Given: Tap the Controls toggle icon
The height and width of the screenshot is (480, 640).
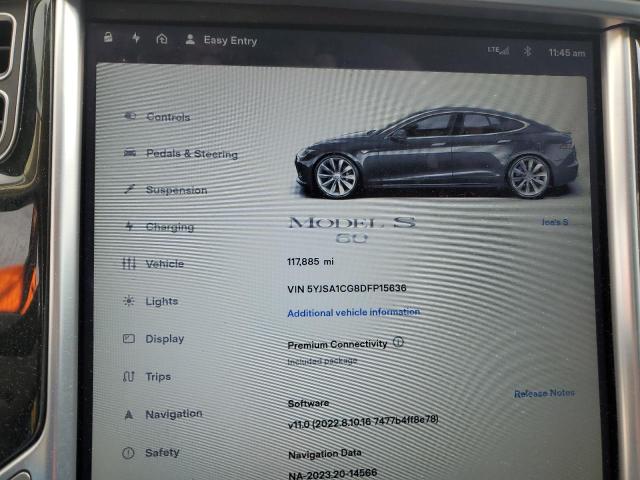Looking at the screenshot, I should (129, 116).
